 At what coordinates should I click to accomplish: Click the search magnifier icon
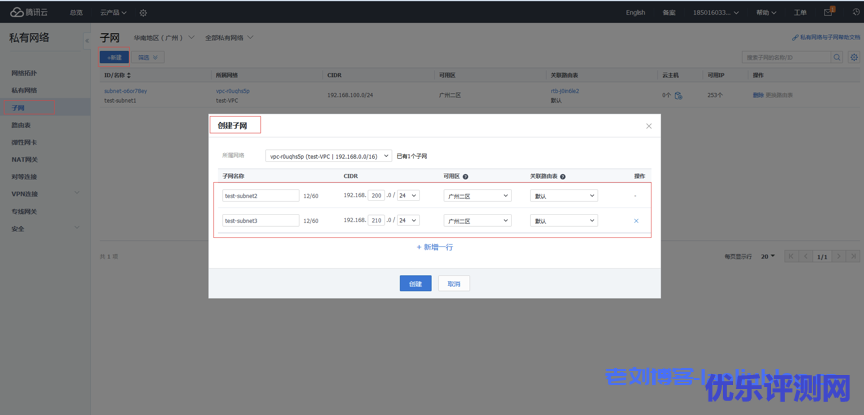click(837, 58)
